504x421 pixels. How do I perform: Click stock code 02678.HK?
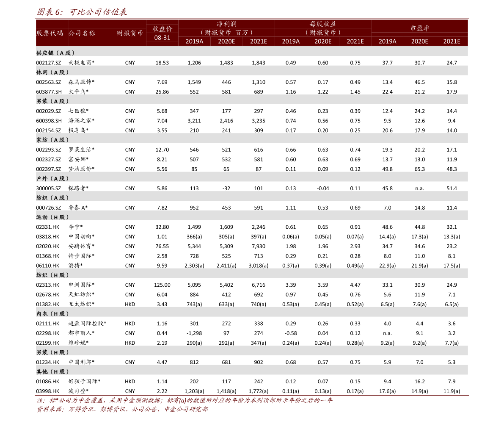click(x=47, y=295)
